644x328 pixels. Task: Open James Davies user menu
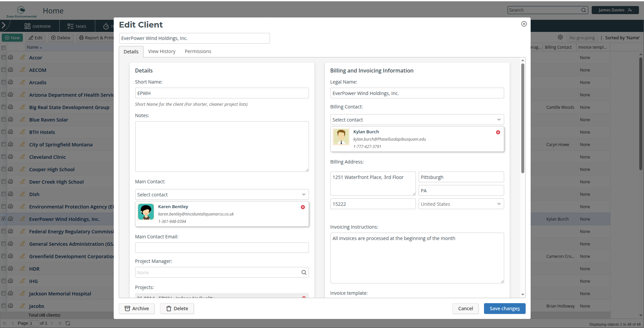click(x=615, y=10)
